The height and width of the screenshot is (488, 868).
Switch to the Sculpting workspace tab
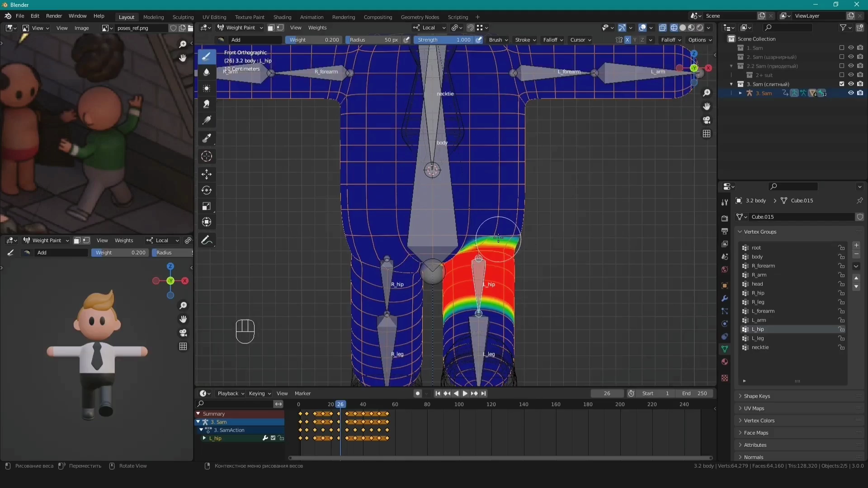pyautogui.click(x=183, y=17)
